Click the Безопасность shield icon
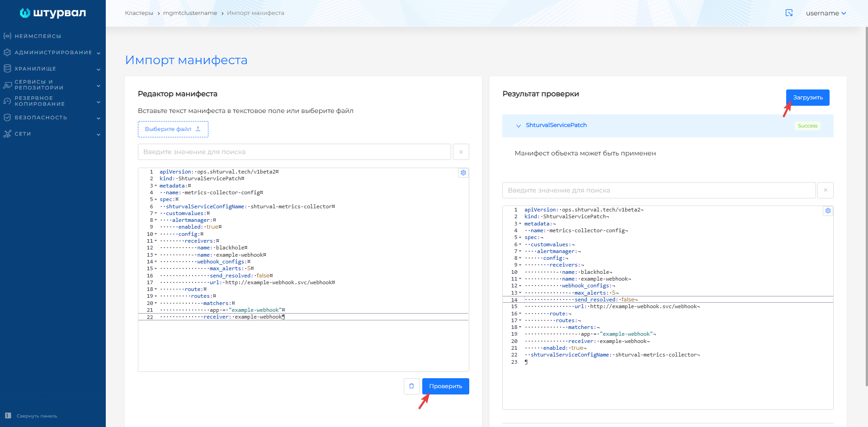 (7, 117)
